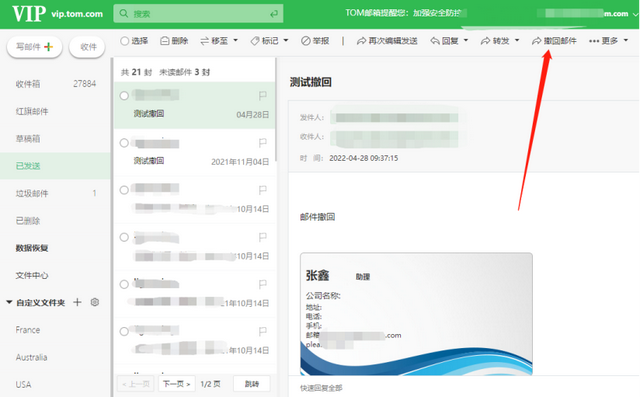This screenshot has height=397, width=640.
Task: Click the recall mail (撤回邮件) button
Action: [554, 41]
